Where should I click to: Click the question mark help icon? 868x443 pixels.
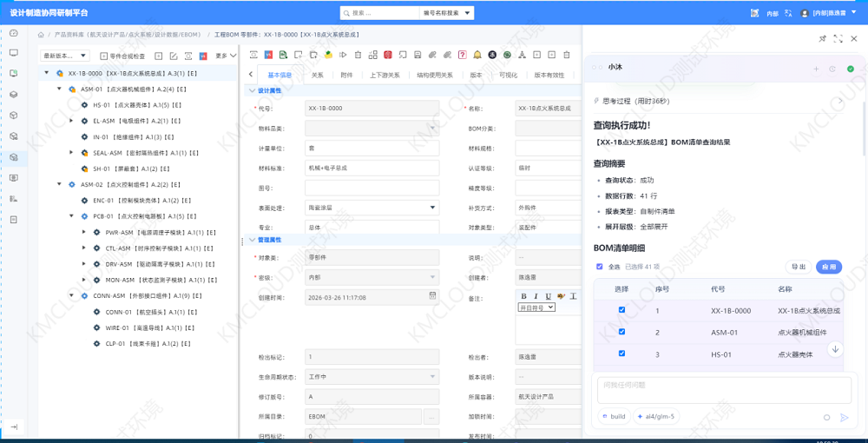[x=462, y=54]
